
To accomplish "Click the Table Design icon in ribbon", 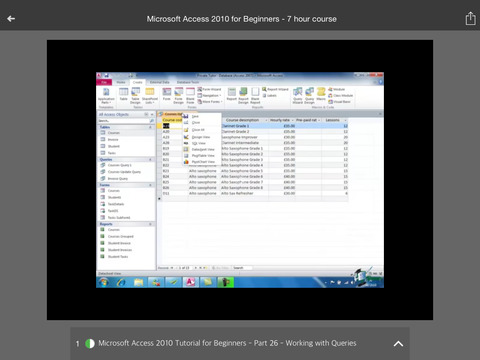I will click(135, 95).
